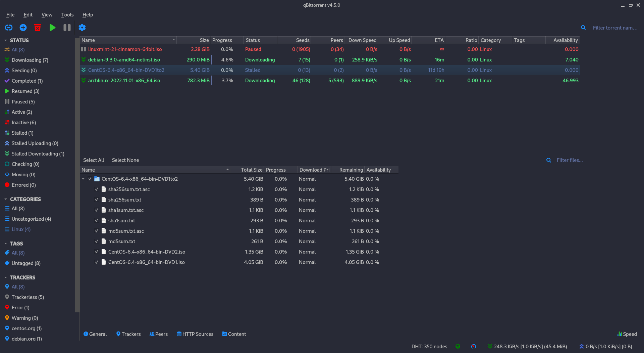Click the Select All button
This screenshot has height=353, width=644.
click(94, 160)
